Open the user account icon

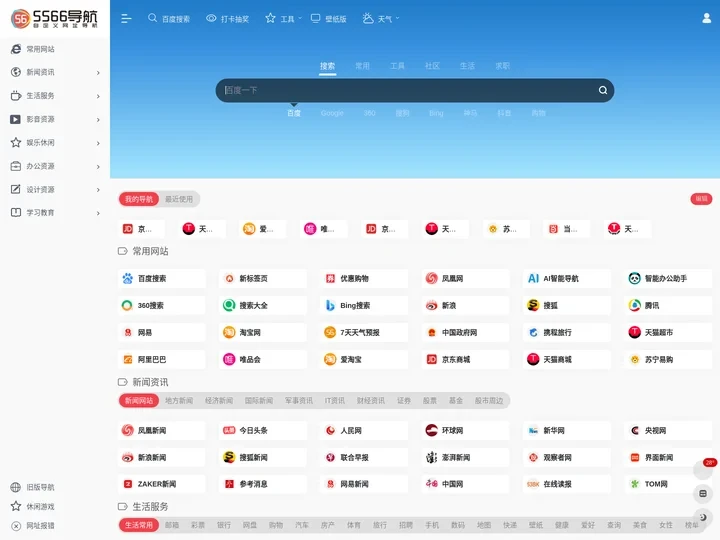[706, 18]
